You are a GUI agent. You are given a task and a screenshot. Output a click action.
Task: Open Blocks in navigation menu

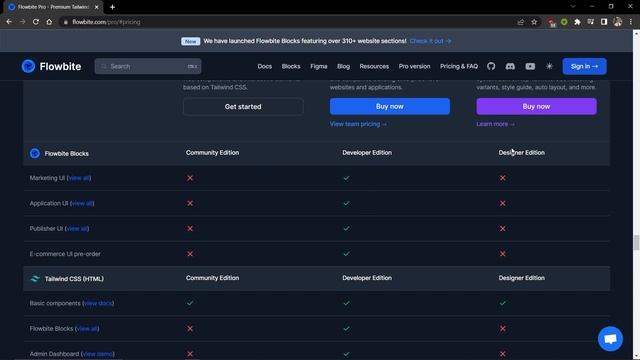[x=291, y=66]
